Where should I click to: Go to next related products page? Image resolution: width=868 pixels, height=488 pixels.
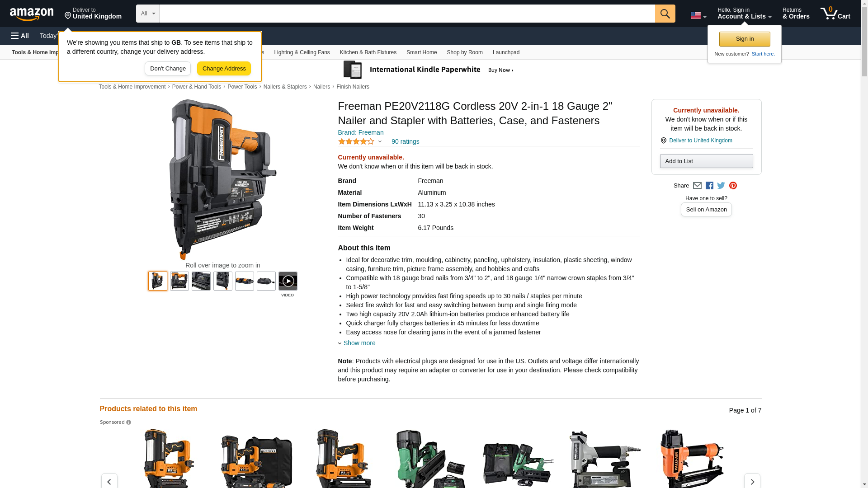pos(752,482)
